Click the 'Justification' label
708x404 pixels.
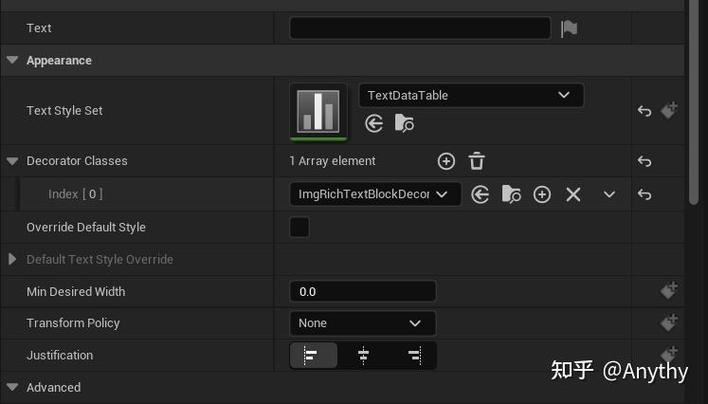pos(60,355)
